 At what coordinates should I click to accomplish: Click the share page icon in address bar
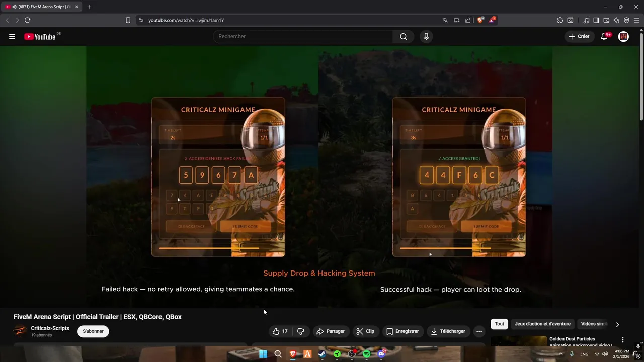tap(468, 20)
